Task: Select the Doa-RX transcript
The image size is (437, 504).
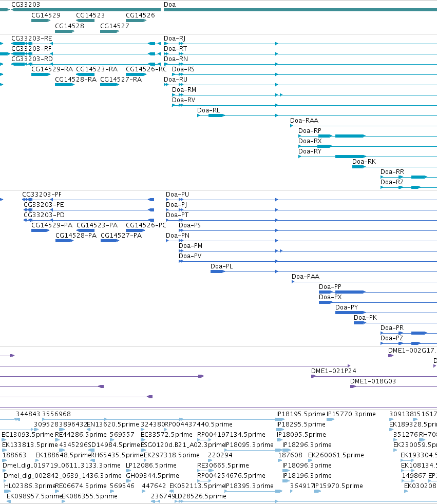Action: pyautogui.click(x=310, y=141)
